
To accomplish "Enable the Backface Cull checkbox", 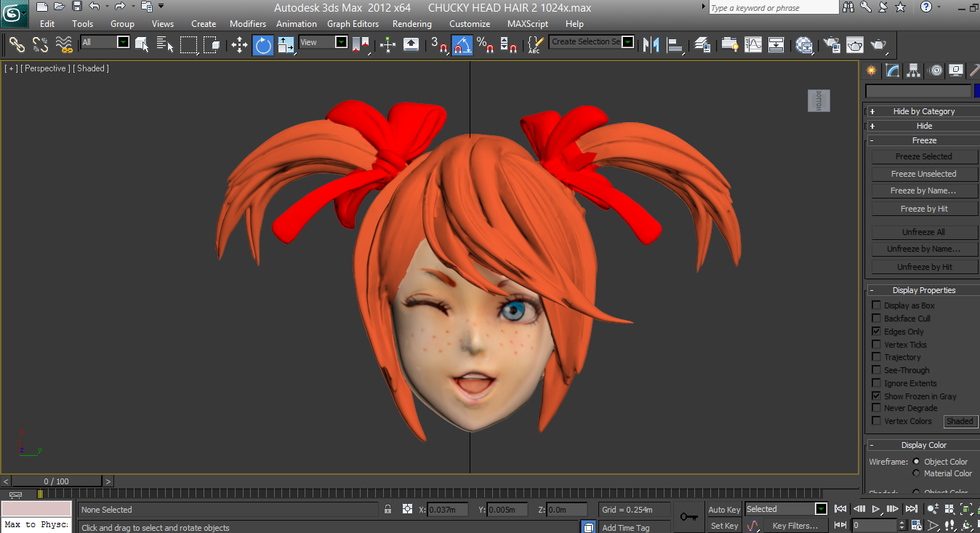I will [876, 318].
